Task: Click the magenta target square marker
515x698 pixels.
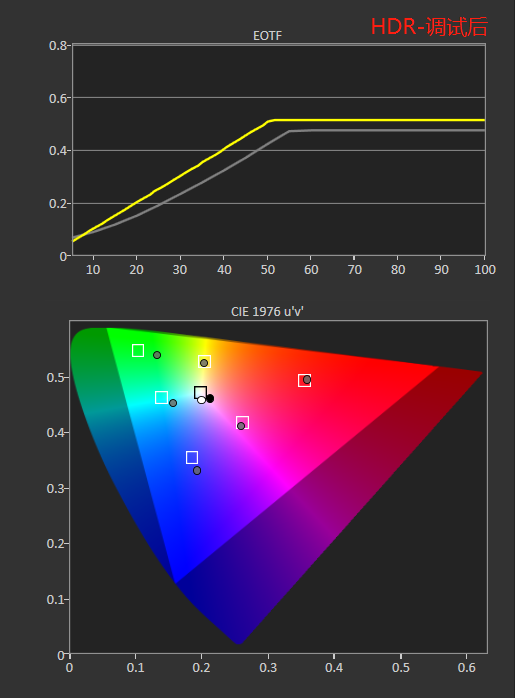Action: (x=242, y=422)
